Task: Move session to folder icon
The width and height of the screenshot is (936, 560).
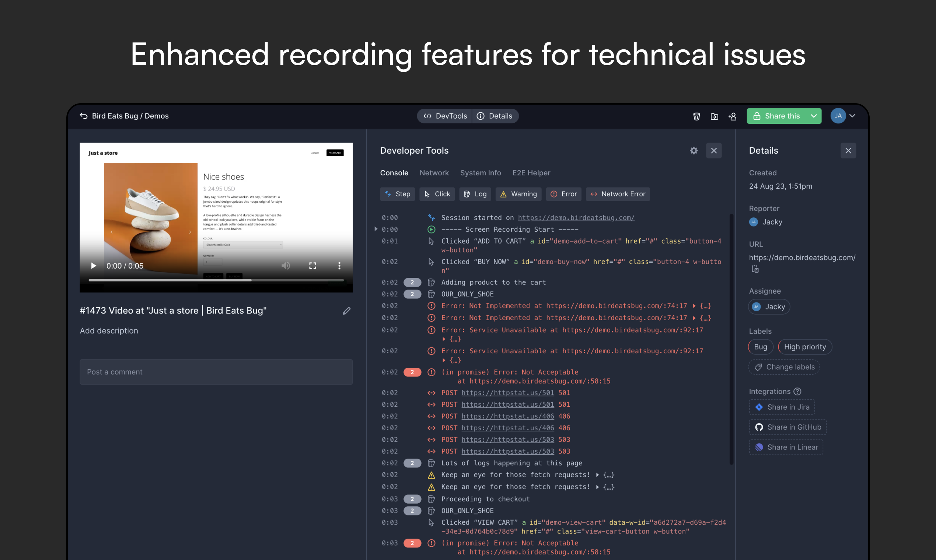Action: pyautogui.click(x=715, y=116)
